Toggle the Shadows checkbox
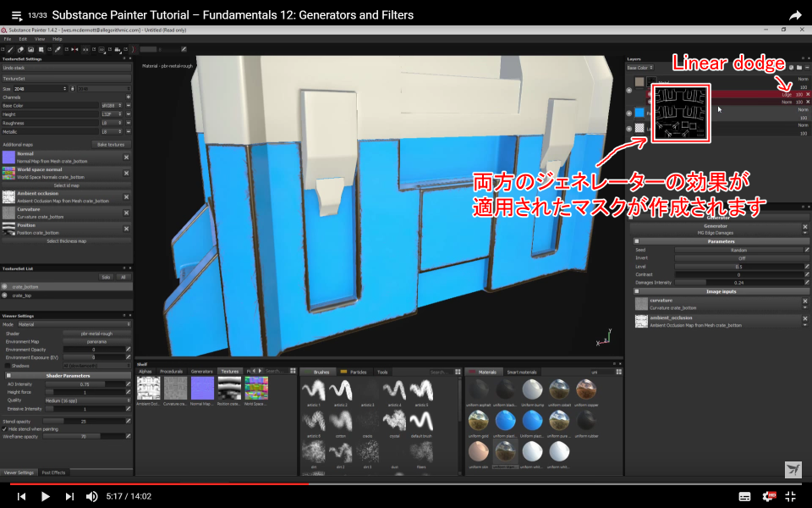Image resolution: width=812 pixels, height=508 pixels. pyautogui.click(x=8, y=366)
